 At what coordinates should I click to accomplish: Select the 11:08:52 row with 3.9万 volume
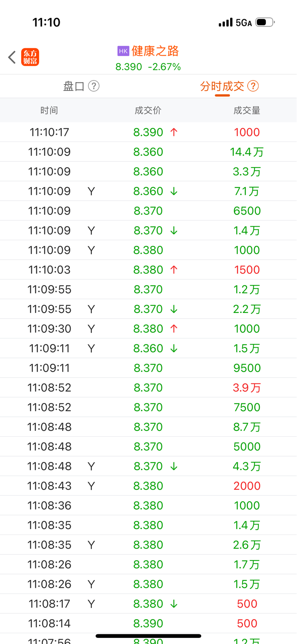[148, 388]
